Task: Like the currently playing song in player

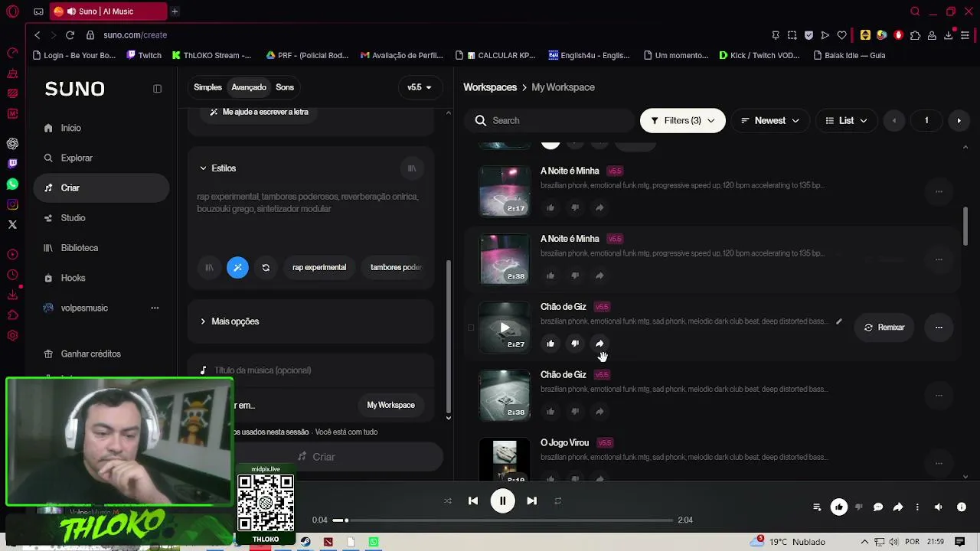Action: tap(839, 507)
